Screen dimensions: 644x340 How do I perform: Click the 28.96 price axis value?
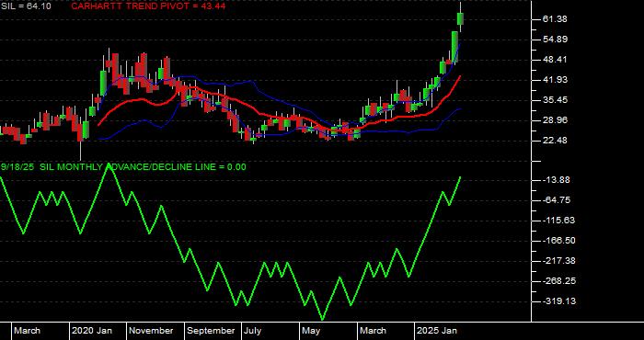pos(555,120)
